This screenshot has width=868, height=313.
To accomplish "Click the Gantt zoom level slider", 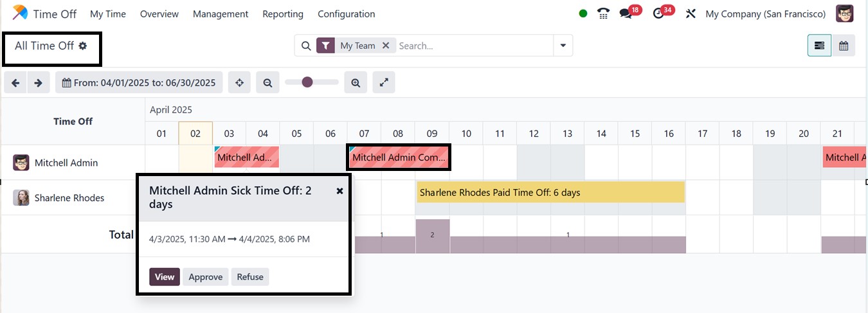I will pyautogui.click(x=311, y=82).
